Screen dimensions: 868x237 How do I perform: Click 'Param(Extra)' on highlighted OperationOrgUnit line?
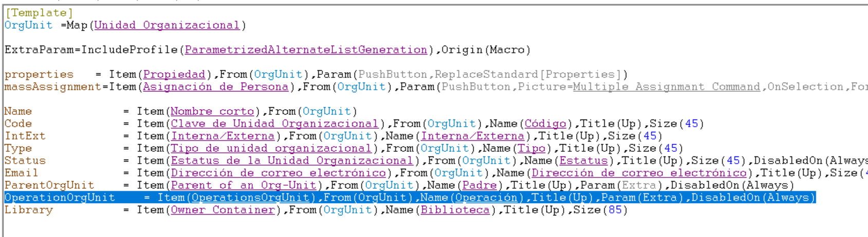pyautogui.click(x=642, y=197)
